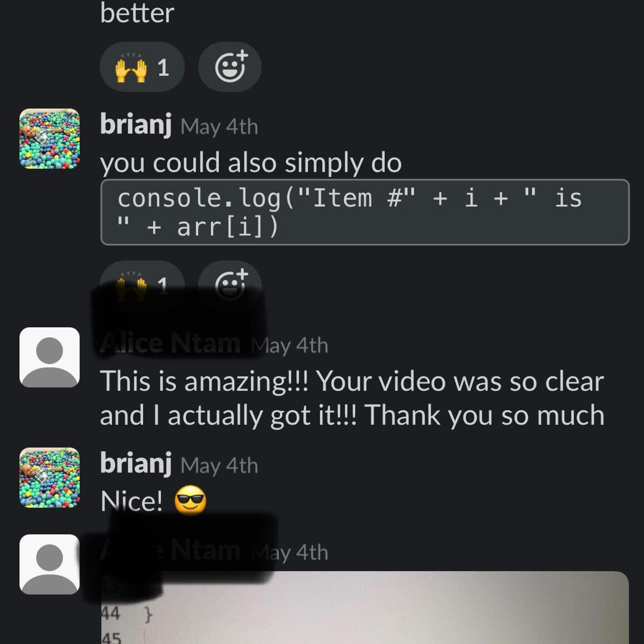Click the console.log code block
Image resolution: width=644 pixels, height=644 pixels.
point(365,212)
